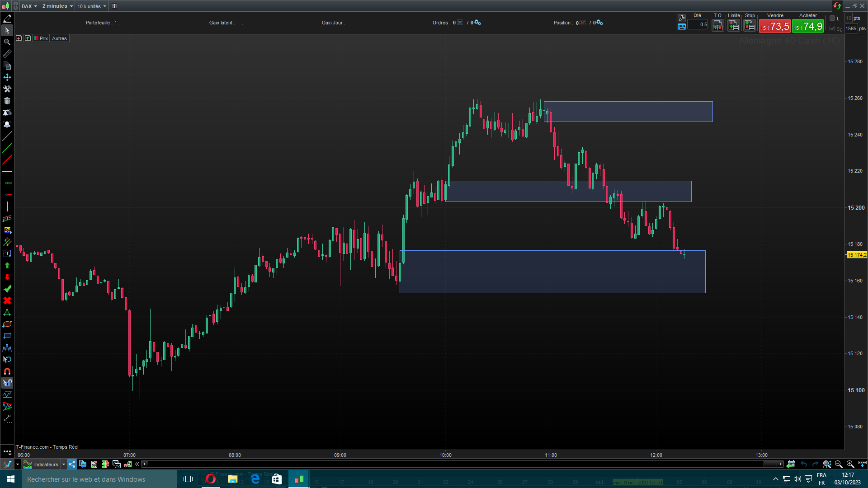The width and height of the screenshot is (868, 488).
Task: Select the magnifier zoom tool in left toolbar
Action: tap(7, 42)
